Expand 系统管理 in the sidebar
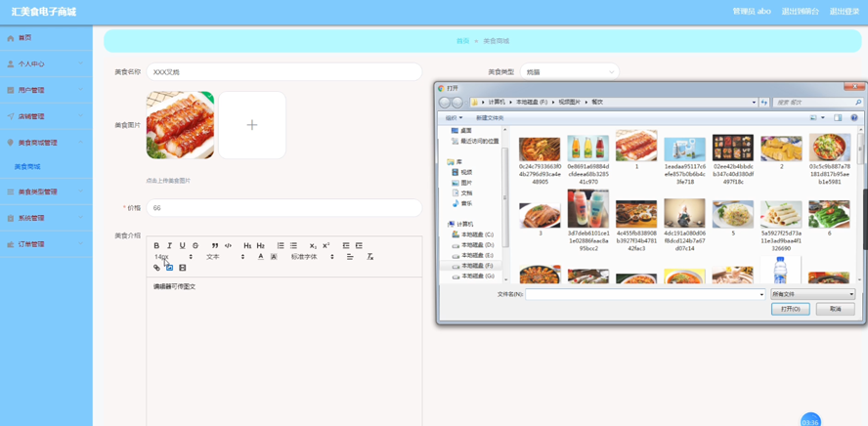 [x=46, y=218]
